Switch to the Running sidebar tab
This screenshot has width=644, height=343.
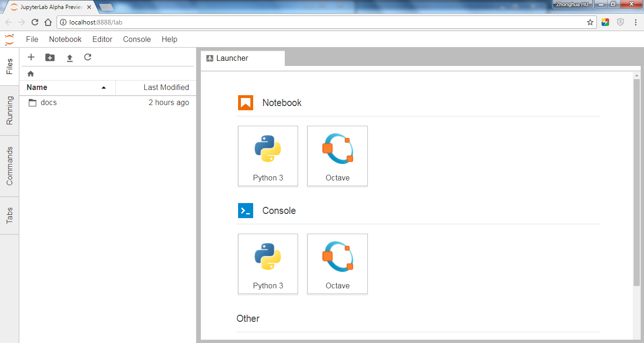point(9,111)
